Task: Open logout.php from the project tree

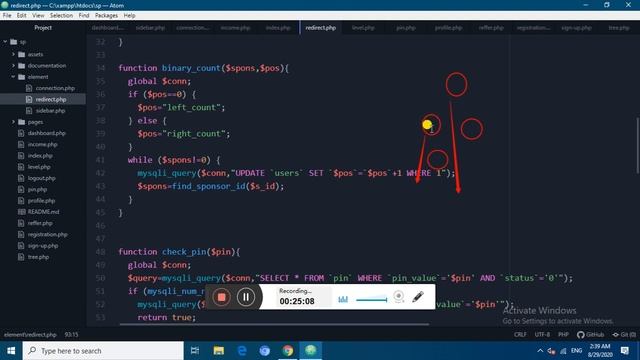Action: [41, 178]
